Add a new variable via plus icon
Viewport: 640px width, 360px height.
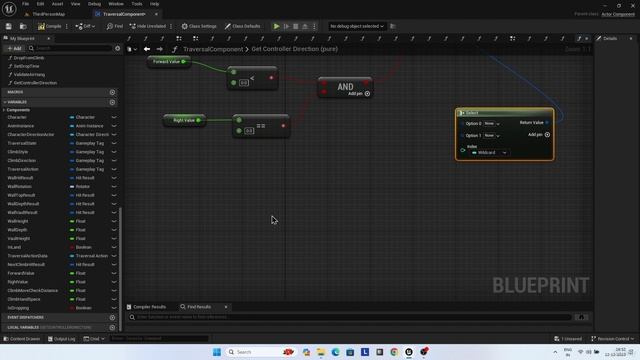112,102
